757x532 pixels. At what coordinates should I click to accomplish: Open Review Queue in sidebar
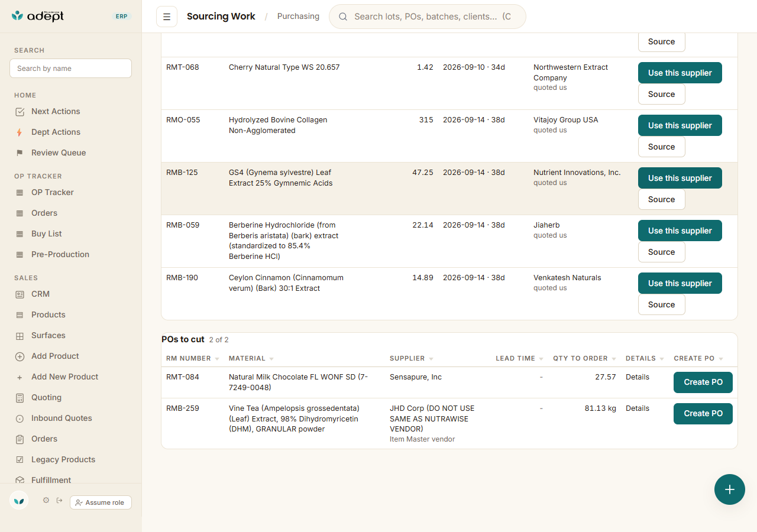tap(59, 153)
